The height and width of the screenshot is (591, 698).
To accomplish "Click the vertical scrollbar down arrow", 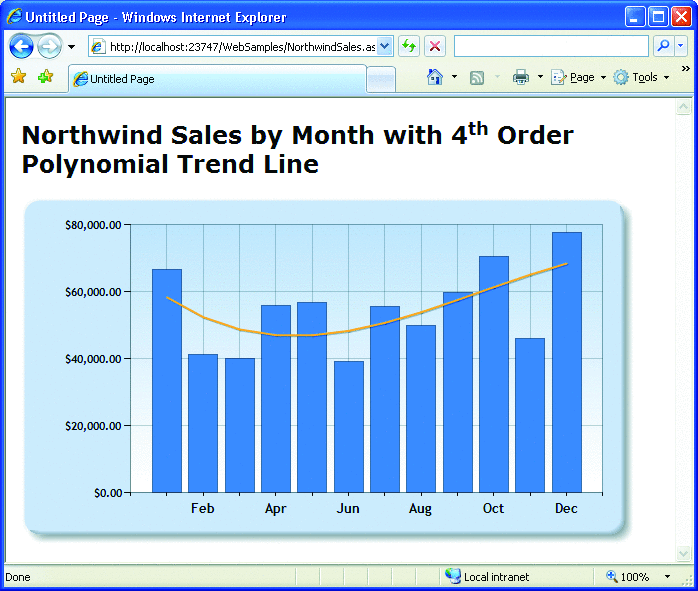I will [x=683, y=553].
